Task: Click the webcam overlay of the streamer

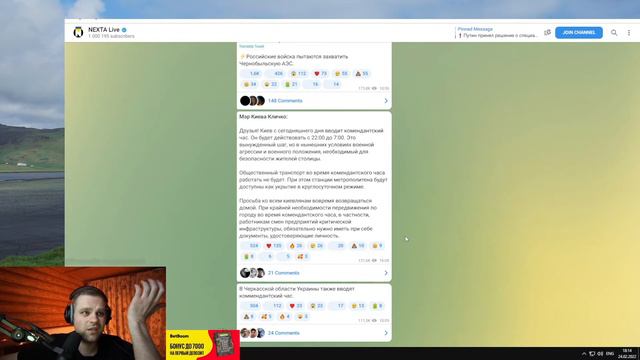Action: point(83,313)
